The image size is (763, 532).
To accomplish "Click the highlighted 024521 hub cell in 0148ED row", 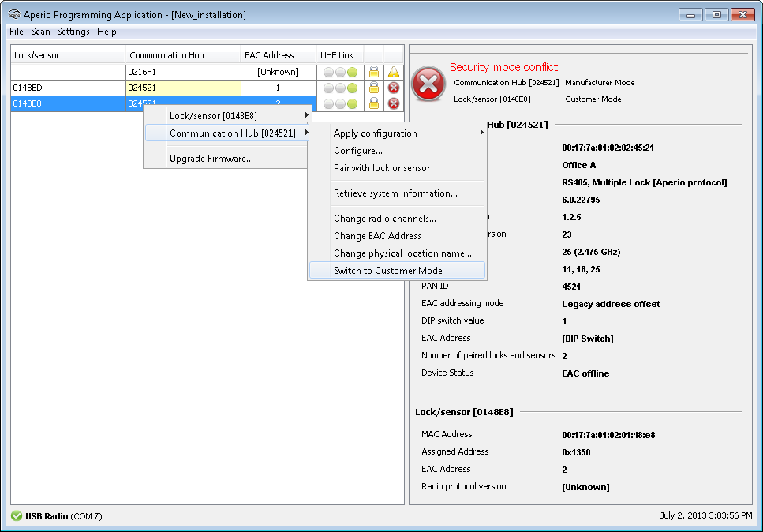I will click(x=183, y=88).
